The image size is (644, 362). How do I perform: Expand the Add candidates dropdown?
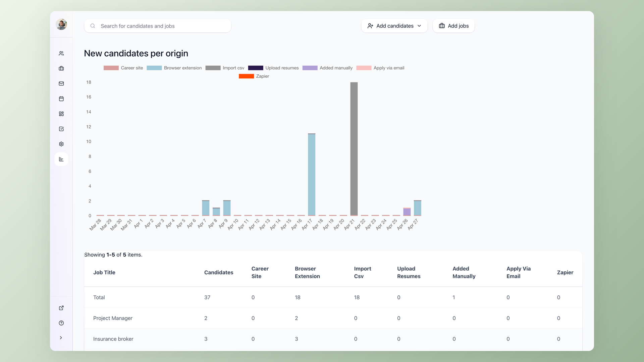click(394, 26)
